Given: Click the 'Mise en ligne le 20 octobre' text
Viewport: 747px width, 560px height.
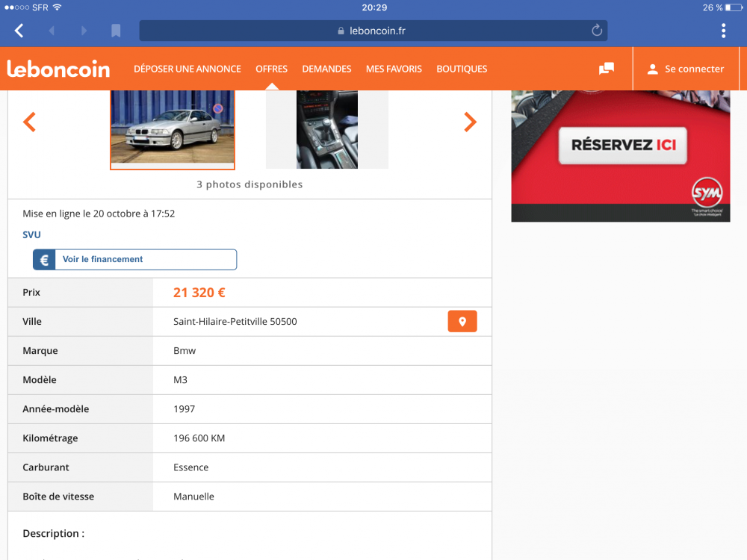Looking at the screenshot, I should (99, 214).
